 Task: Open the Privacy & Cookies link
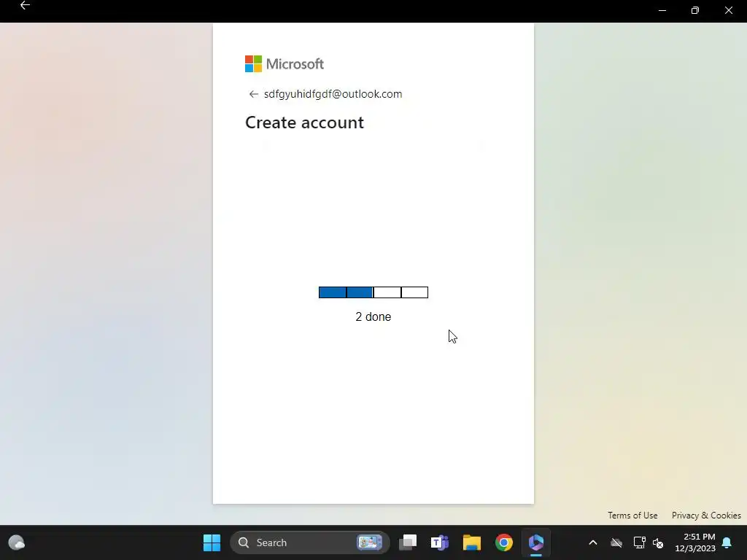point(706,516)
